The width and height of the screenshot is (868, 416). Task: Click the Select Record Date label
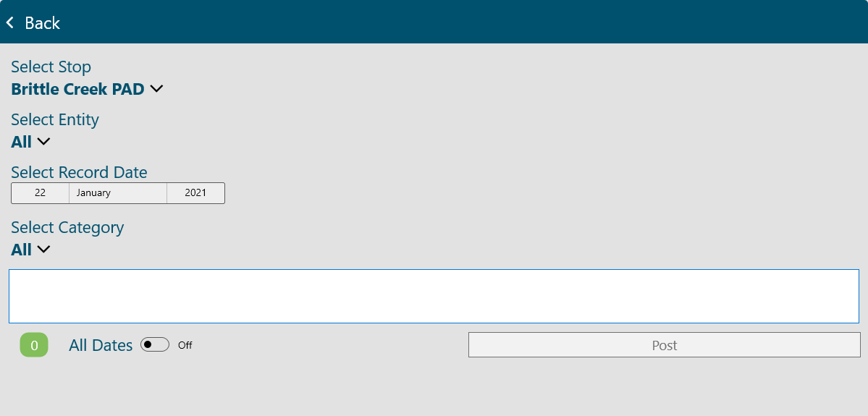79,172
